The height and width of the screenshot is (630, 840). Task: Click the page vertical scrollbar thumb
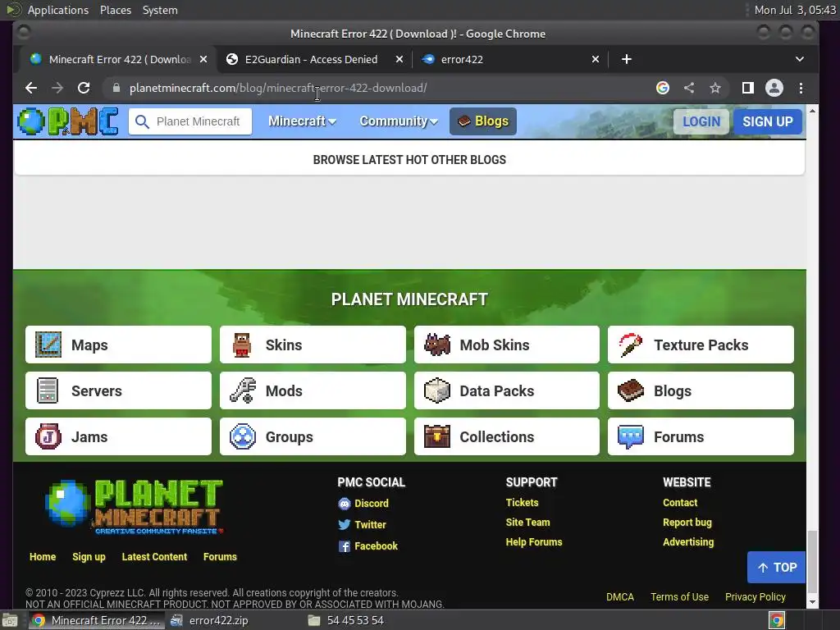pyautogui.click(x=812, y=561)
